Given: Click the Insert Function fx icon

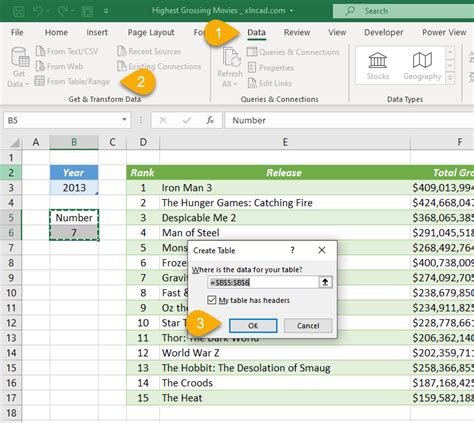Looking at the screenshot, I should click(210, 120).
